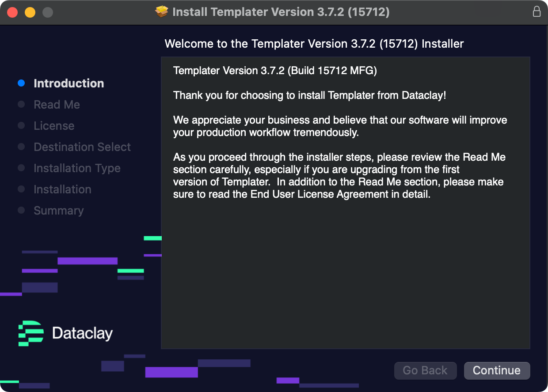Select the Summary step label
548x392 pixels.
coord(59,211)
